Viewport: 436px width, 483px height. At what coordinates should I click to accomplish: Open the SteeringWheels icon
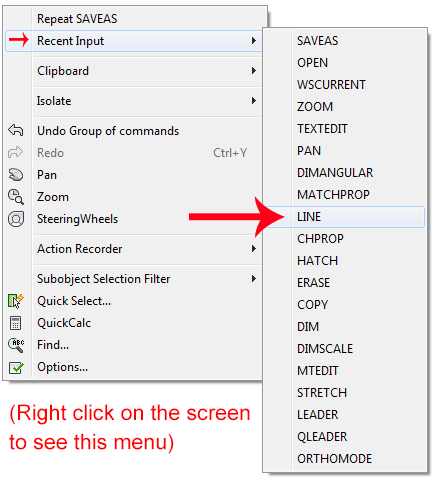16,219
